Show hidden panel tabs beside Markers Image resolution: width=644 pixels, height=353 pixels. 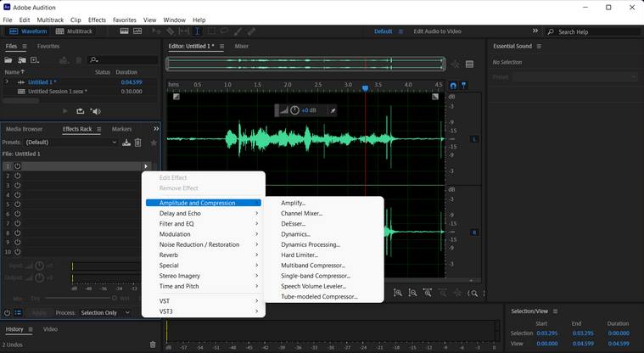tap(156, 129)
